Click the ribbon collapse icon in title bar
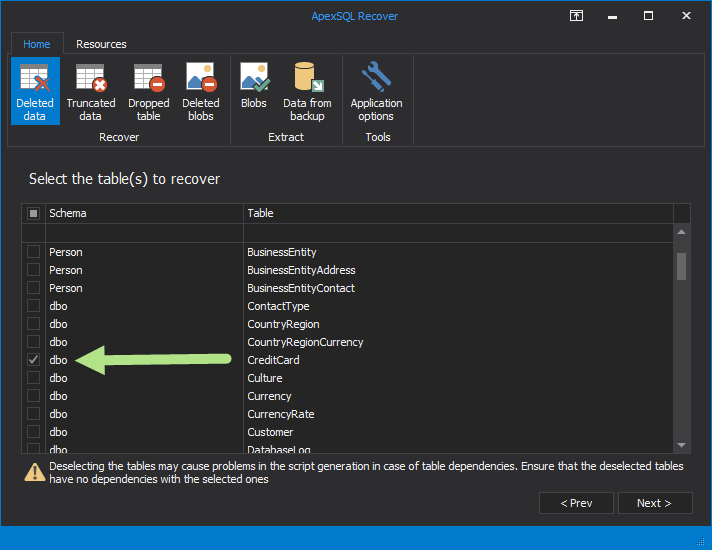The image size is (712, 550). [576, 16]
